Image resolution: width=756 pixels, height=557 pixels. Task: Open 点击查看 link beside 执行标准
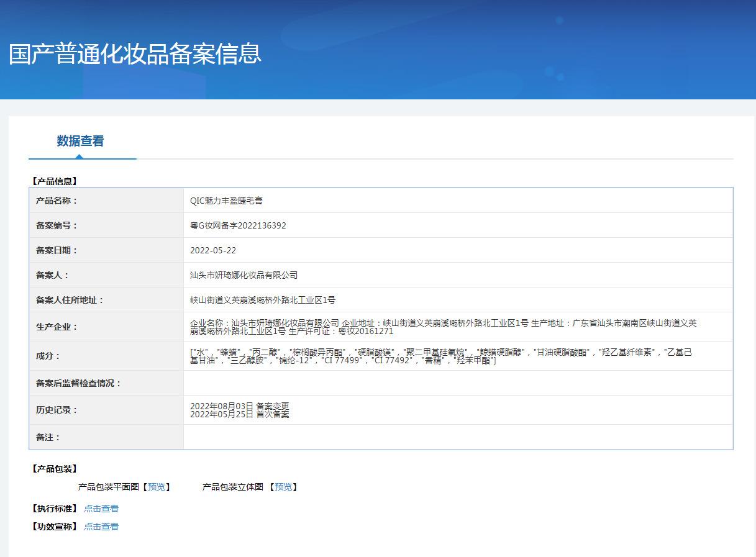(101, 509)
